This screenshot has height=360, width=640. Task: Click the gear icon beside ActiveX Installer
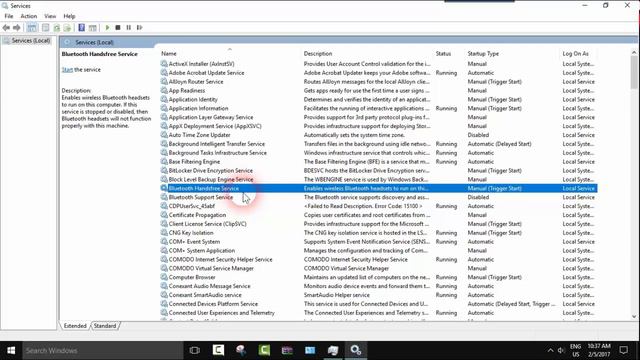point(164,64)
